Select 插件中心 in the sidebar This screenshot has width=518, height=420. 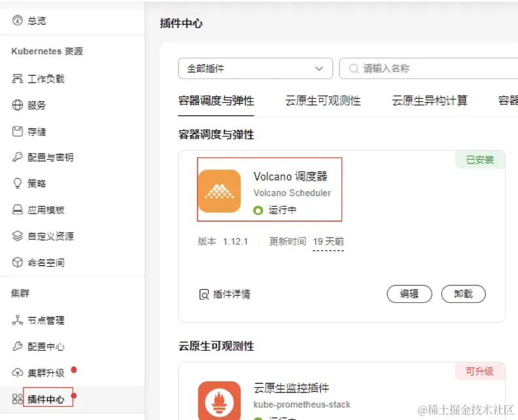point(46,399)
